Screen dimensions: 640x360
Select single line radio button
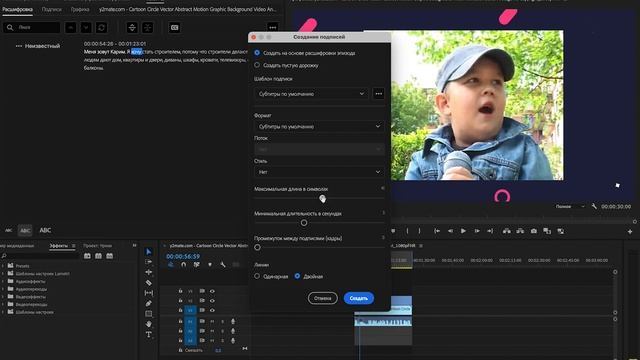pyautogui.click(x=257, y=276)
